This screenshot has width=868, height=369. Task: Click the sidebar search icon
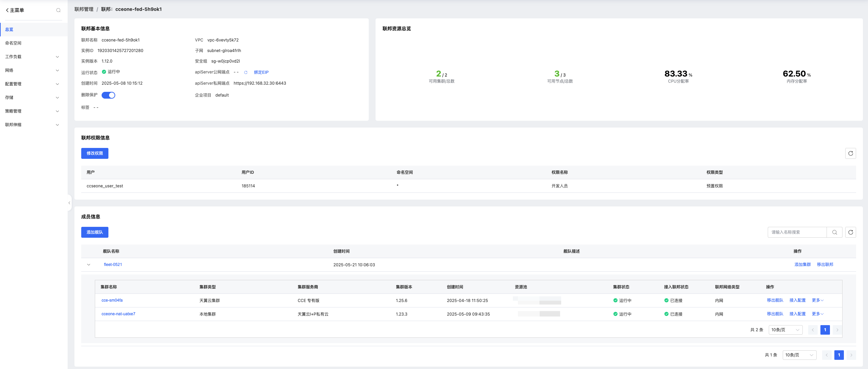click(58, 10)
